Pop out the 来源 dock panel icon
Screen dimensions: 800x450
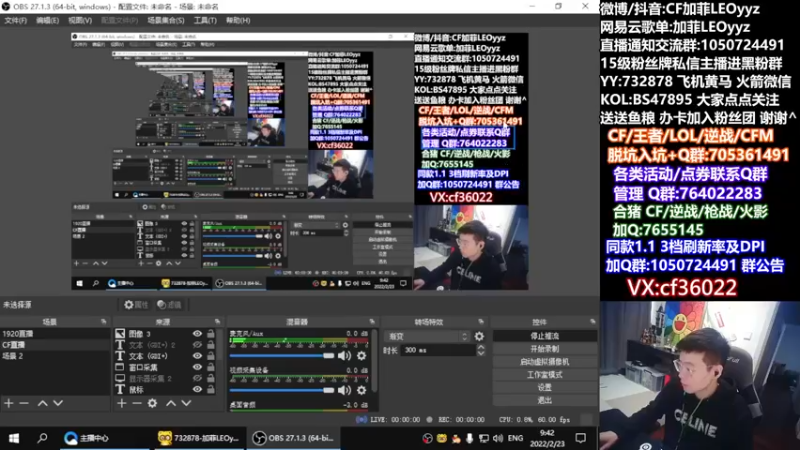[217, 321]
